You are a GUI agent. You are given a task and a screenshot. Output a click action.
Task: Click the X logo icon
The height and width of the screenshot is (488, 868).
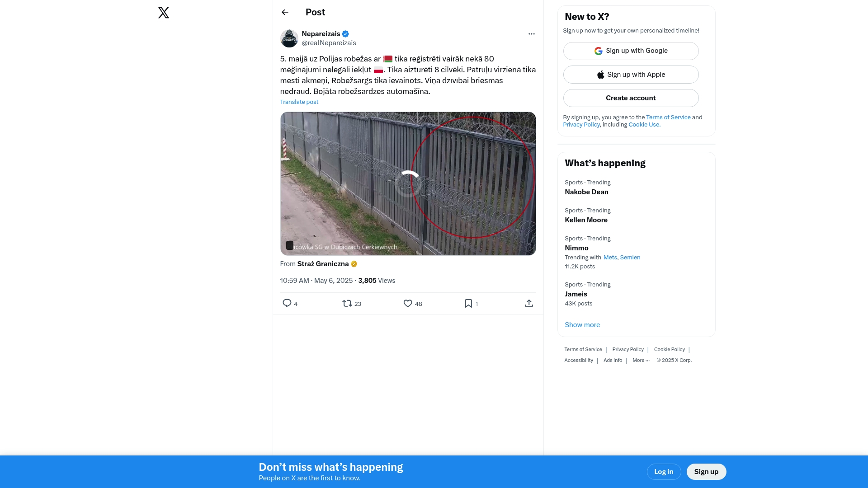(x=164, y=13)
